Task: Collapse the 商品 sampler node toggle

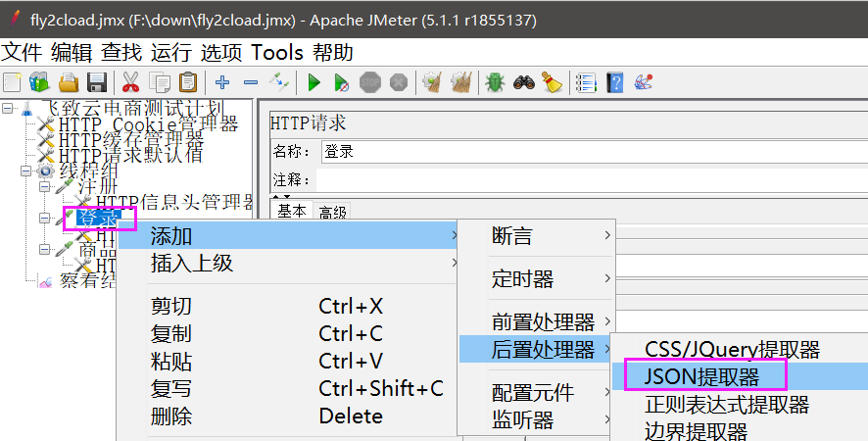Action: (44, 249)
